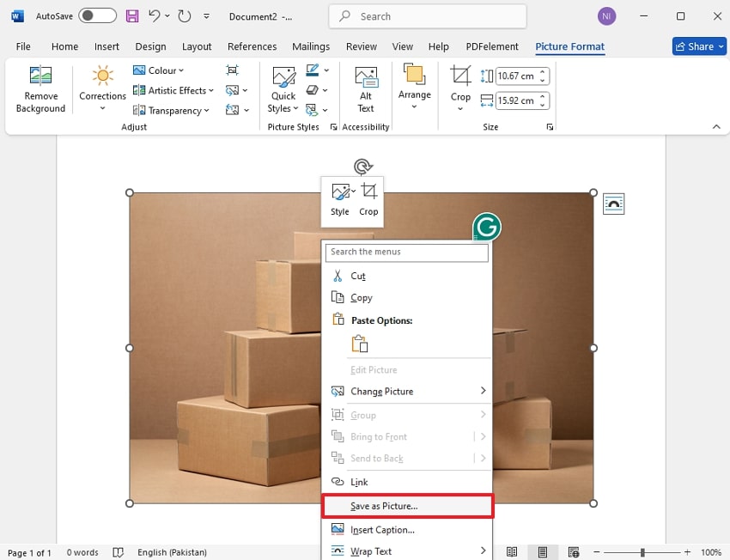Click the Grammarly icon
Image resolution: width=730 pixels, height=560 pixels.
(487, 227)
